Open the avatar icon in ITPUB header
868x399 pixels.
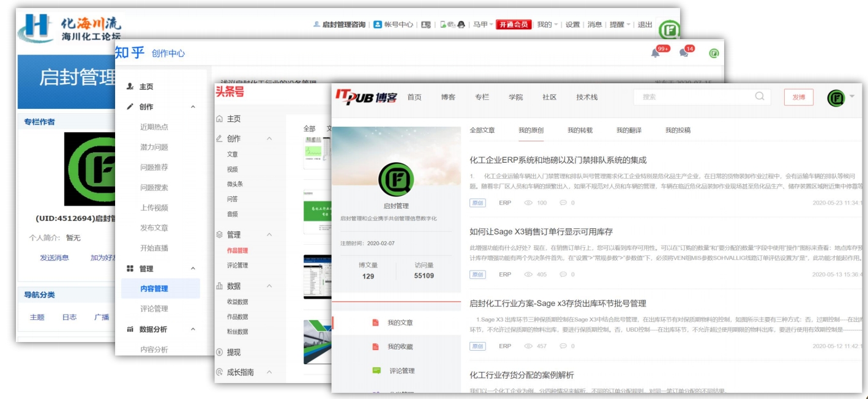pyautogui.click(x=836, y=97)
